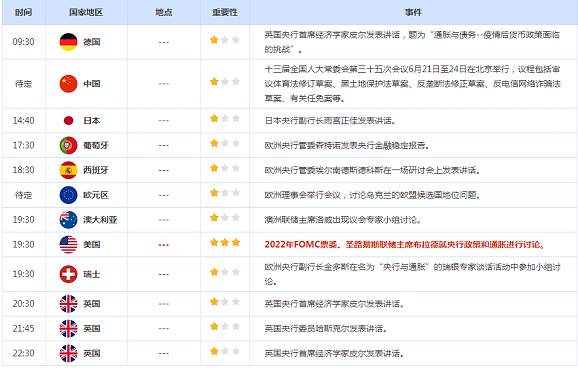Click the UK flag in the 20:30 row

(69, 303)
